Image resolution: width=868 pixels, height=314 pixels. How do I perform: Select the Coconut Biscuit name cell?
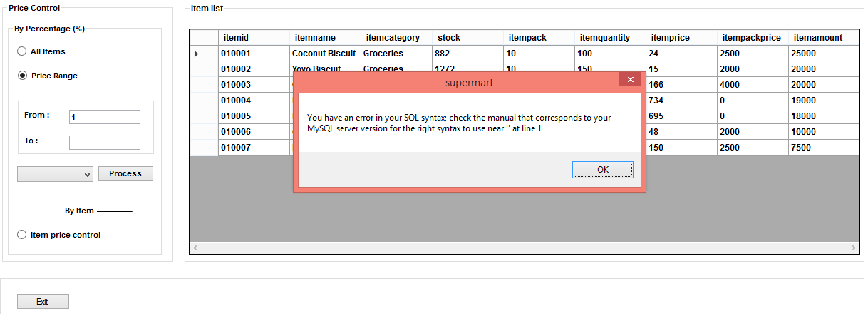pos(324,54)
